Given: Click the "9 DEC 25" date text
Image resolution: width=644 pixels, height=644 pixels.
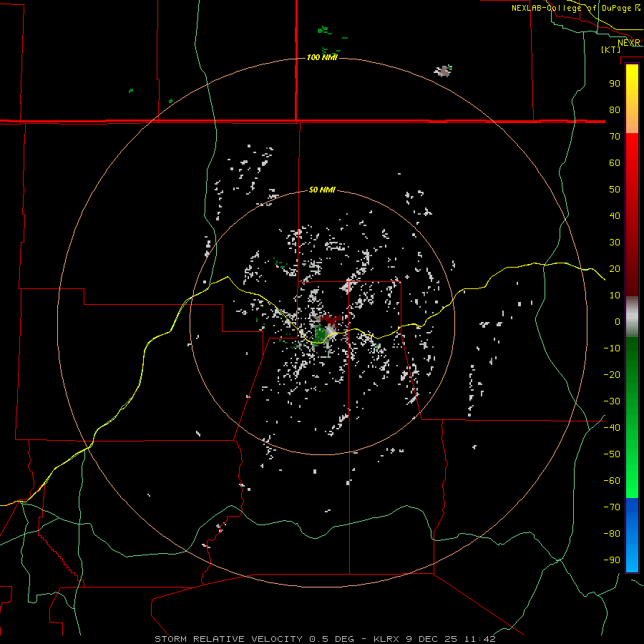Looking at the screenshot, I should point(431,639).
